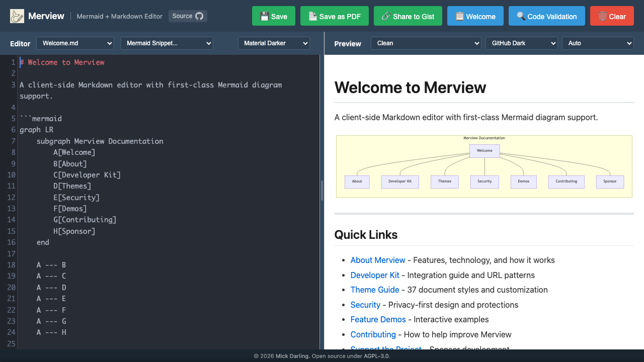
Task: Click 'subgraph Merview Documentation' code line
Action: tap(100, 141)
